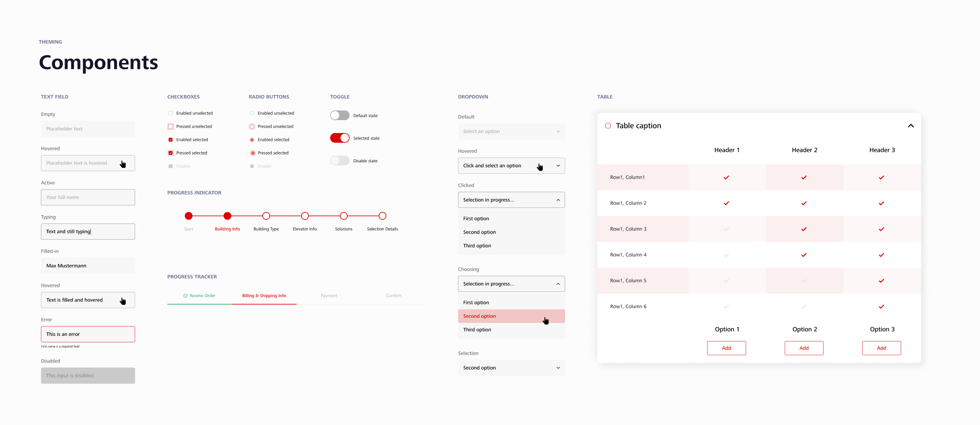Screen dimensions: 980x425
Task: Click the Start step circle in progress indicator
Action: (189, 216)
